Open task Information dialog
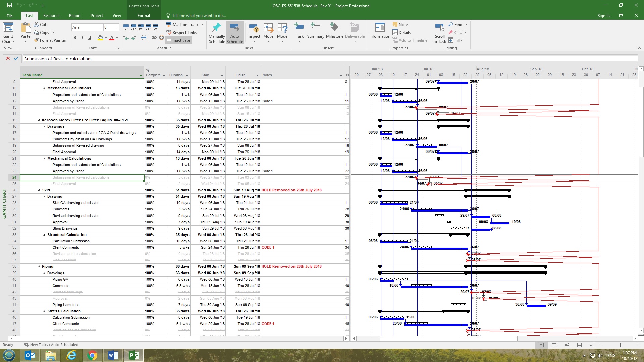Viewport: 644px width, 362px height. pos(380,31)
